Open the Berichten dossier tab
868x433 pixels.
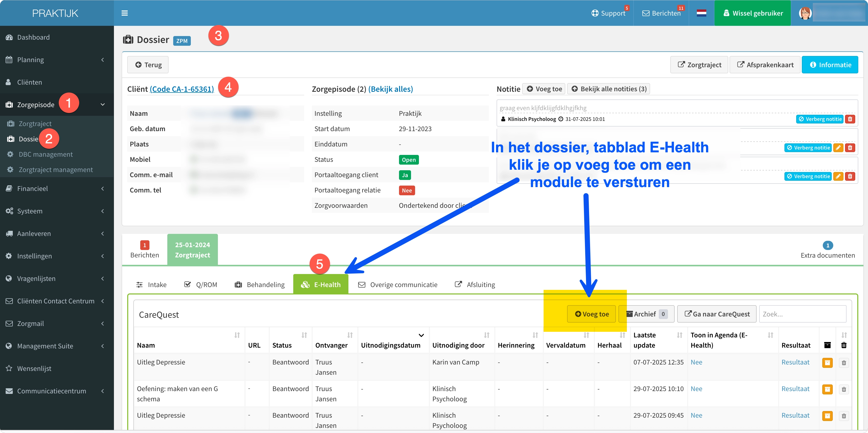145,250
